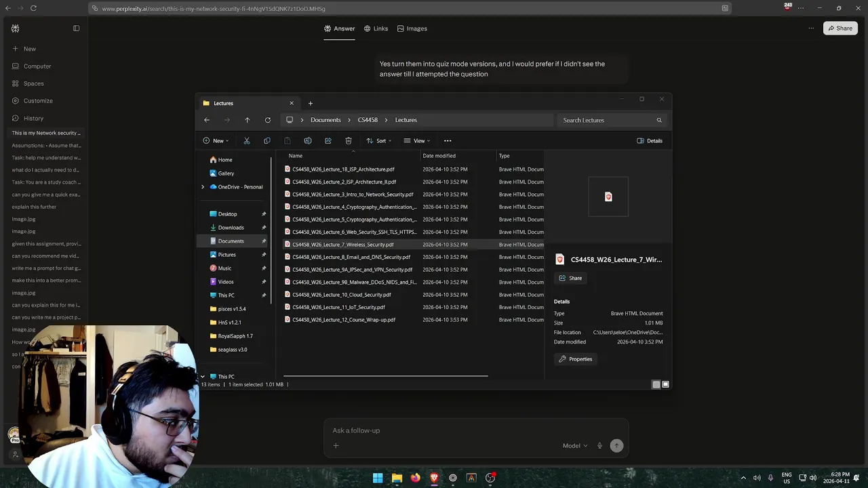Cut the selected file in File Explorer
Viewport: 868px width, 488px height.
[x=247, y=141]
